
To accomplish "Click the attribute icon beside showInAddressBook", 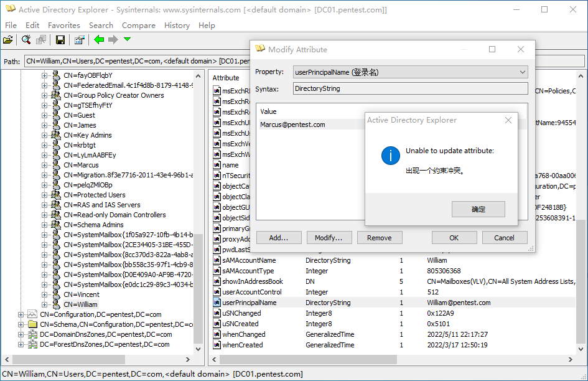I will (217, 281).
